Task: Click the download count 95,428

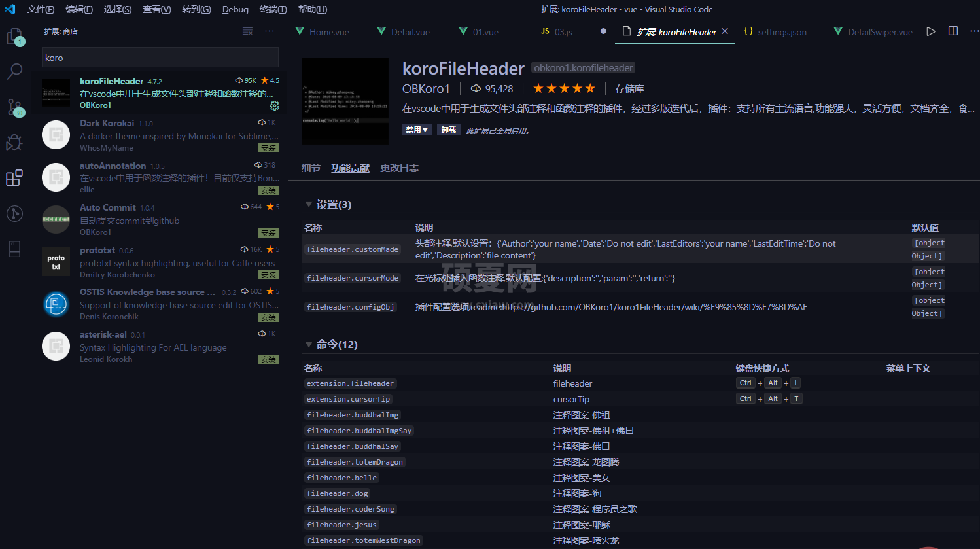Action: pos(492,88)
